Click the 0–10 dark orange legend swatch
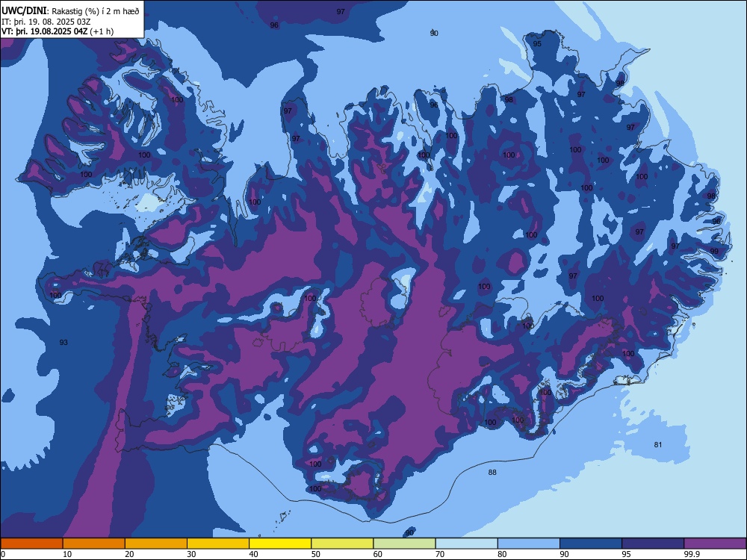Screen dimensions: 747x560 click(31, 544)
